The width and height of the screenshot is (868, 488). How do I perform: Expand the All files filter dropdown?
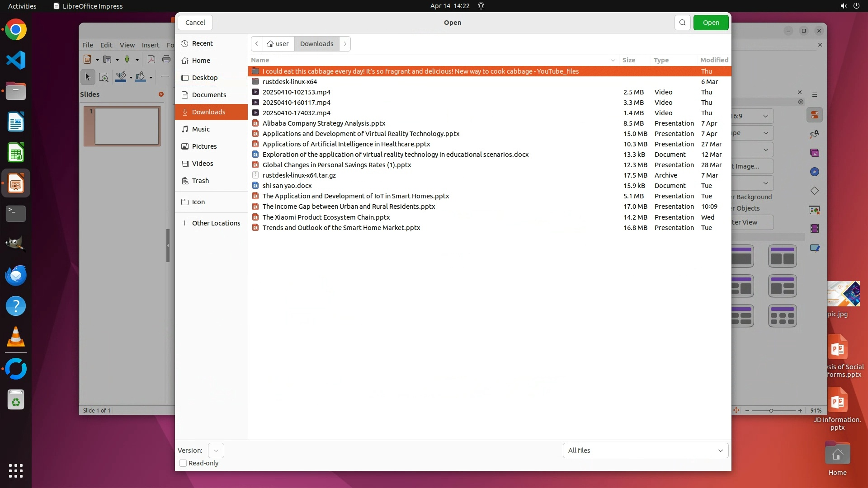[645, 450]
